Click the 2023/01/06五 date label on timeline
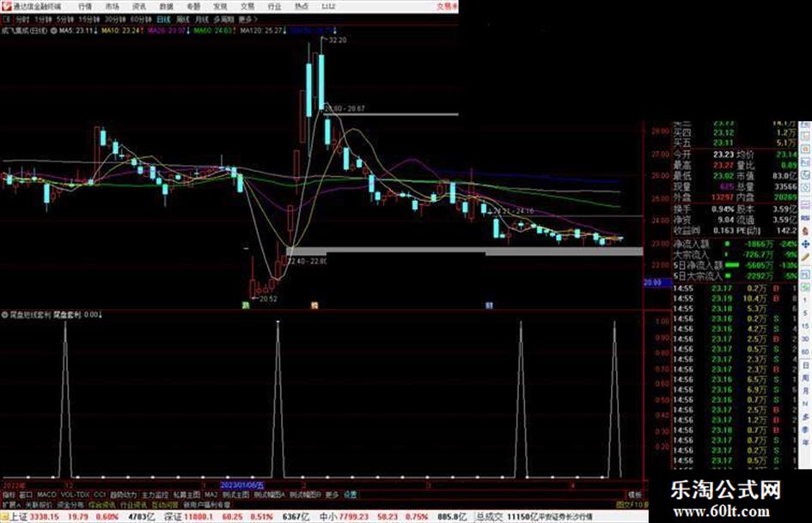812x523 pixels. tap(242, 485)
